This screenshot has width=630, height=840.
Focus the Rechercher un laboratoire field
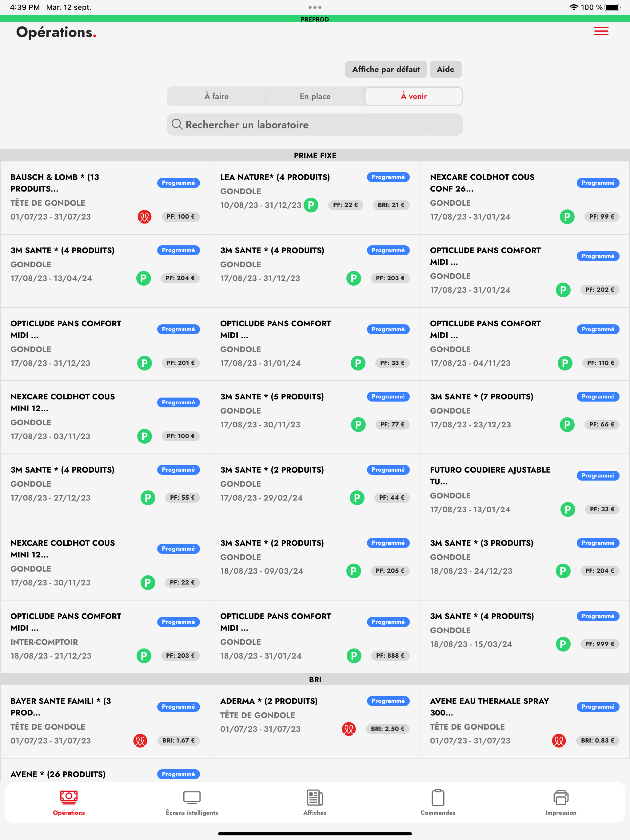315,125
